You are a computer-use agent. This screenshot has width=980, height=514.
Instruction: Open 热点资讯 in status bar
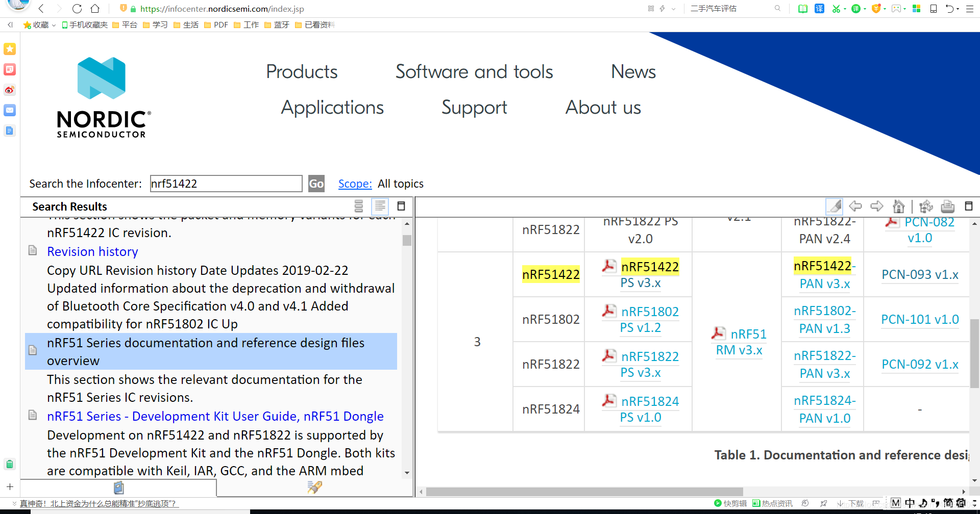pos(772,503)
